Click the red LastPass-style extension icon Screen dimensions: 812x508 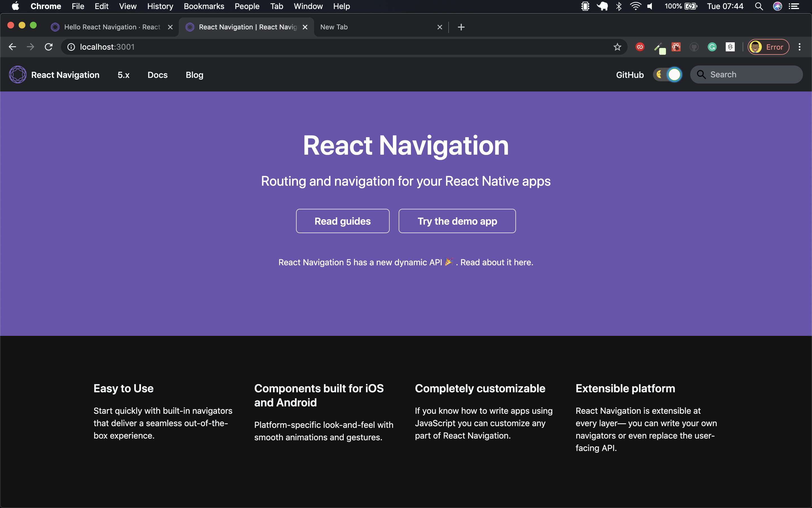coord(640,47)
